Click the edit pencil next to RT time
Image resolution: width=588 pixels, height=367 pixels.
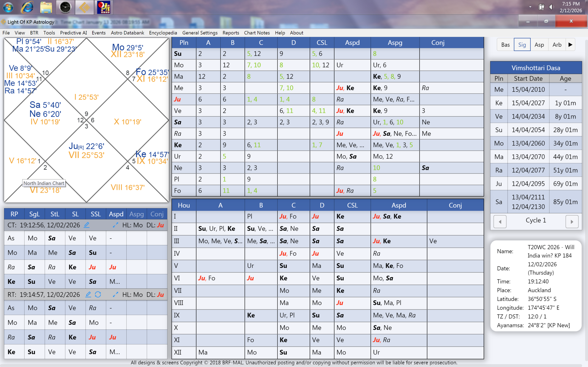[88, 295]
